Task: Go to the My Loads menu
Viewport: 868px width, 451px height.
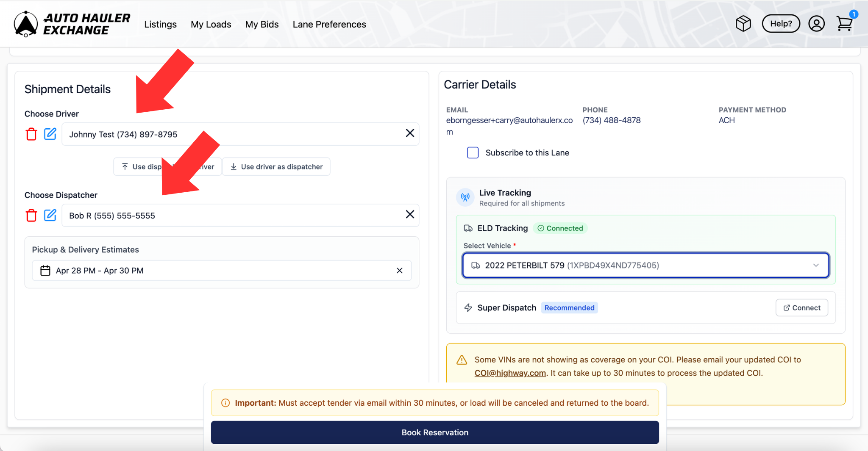Action: 211,24
